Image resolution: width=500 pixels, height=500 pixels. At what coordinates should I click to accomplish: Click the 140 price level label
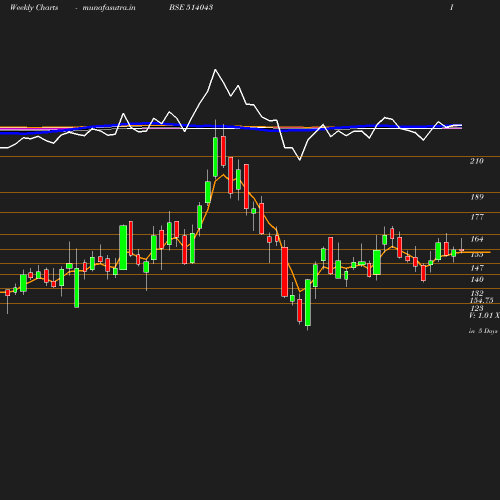(477, 279)
